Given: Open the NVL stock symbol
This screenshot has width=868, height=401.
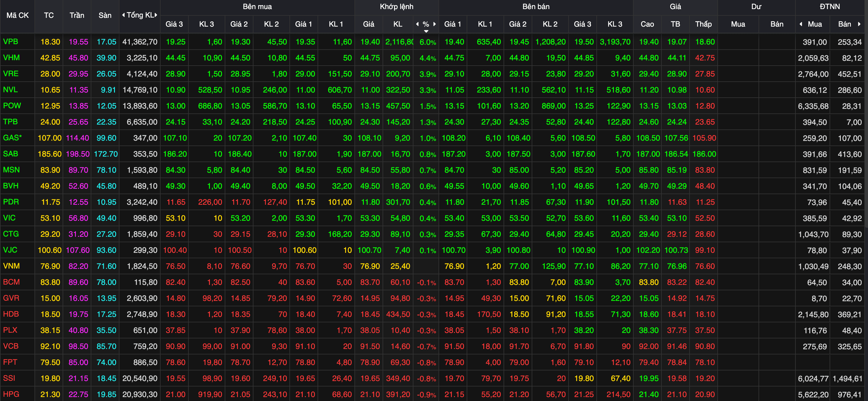Looking at the screenshot, I should (10, 90).
